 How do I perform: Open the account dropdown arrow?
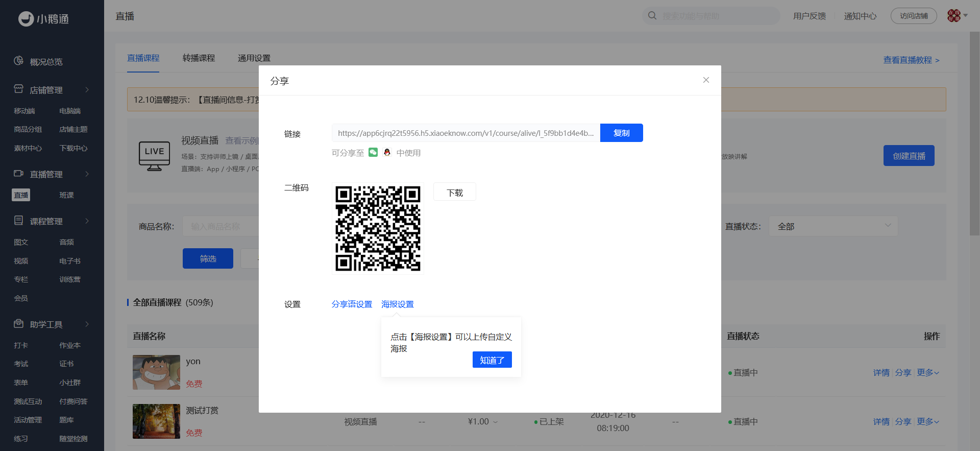(965, 15)
